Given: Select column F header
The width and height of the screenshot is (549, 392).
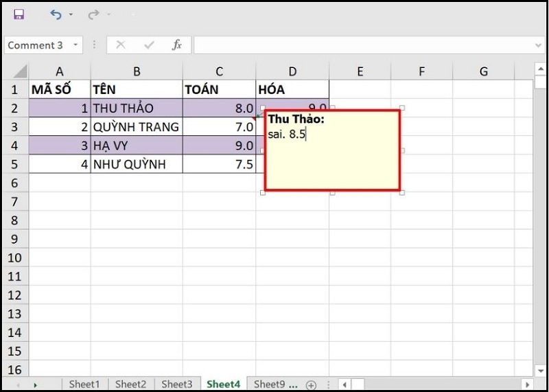Looking at the screenshot, I should coord(421,71).
